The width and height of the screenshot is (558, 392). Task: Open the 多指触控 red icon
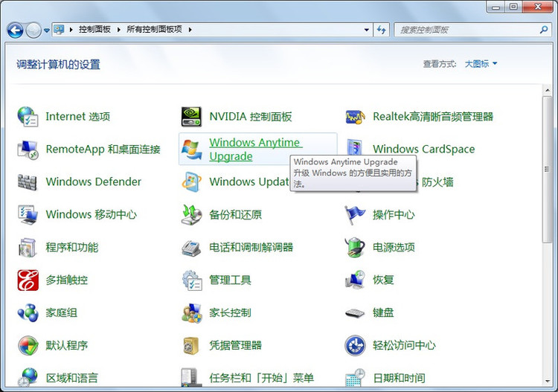(x=28, y=280)
